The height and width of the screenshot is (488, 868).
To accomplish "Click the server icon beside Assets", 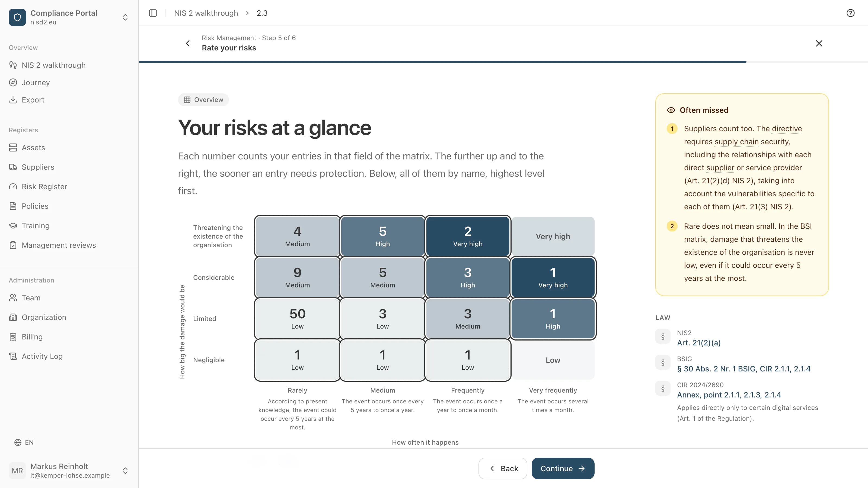I will (13, 147).
